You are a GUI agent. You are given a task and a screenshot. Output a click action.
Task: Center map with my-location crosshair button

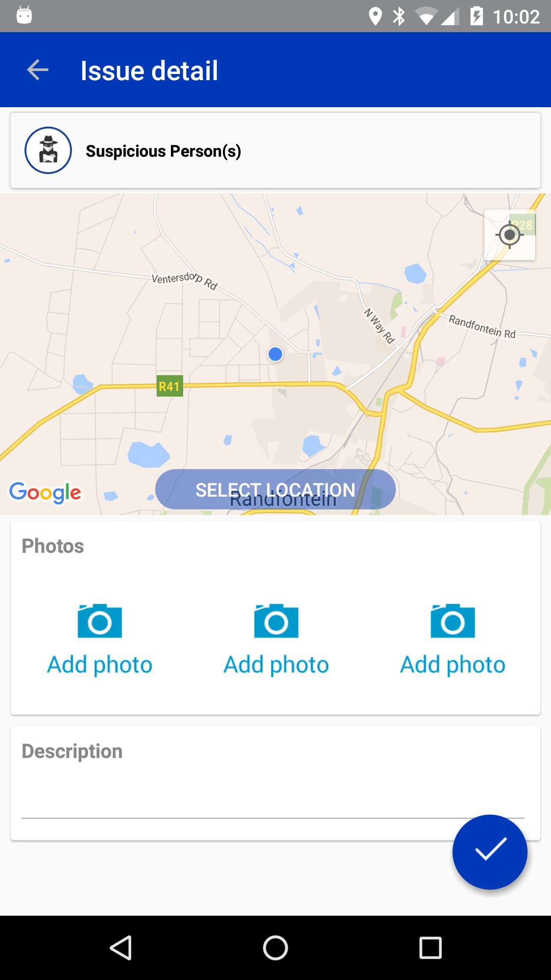(509, 235)
